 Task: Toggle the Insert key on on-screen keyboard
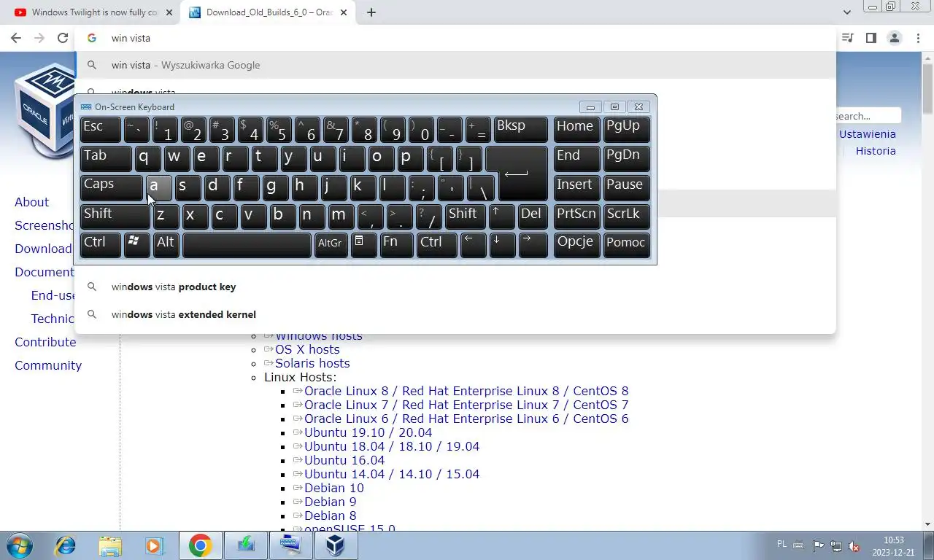(x=576, y=187)
